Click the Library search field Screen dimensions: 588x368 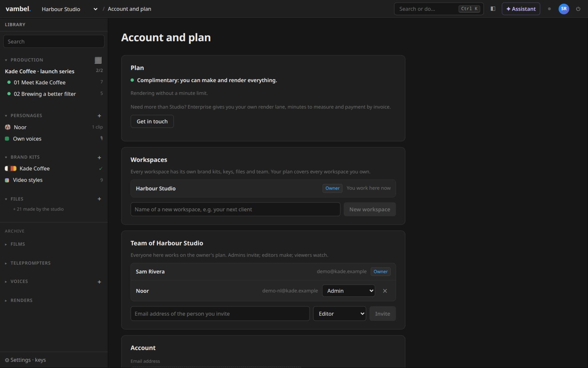tap(54, 42)
